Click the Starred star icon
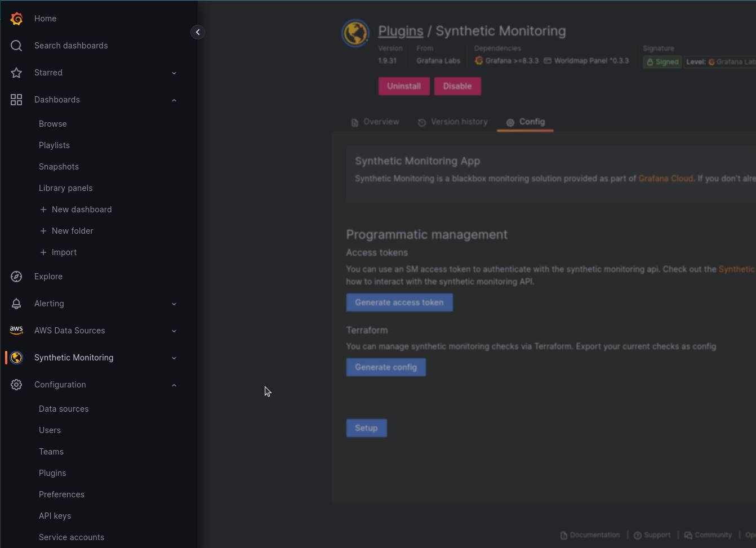This screenshot has height=548, width=756. pyautogui.click(x=16, y=73)
